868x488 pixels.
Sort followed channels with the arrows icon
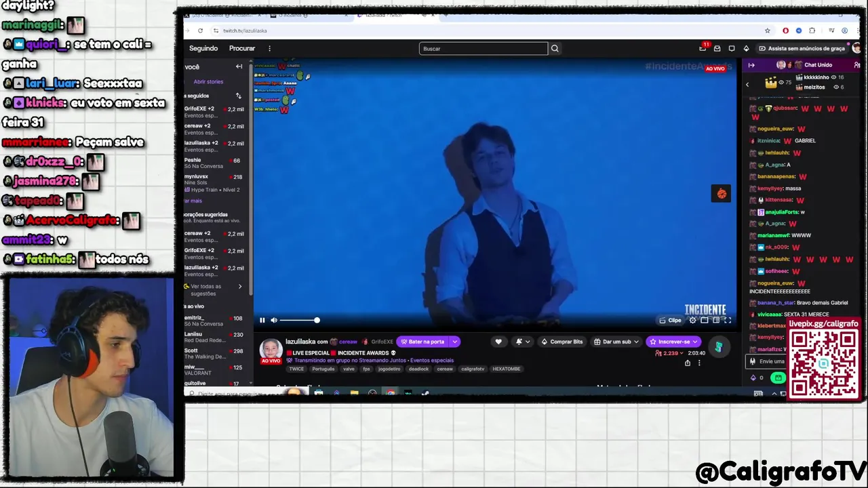pyautogui.click(x=239, y=96)
